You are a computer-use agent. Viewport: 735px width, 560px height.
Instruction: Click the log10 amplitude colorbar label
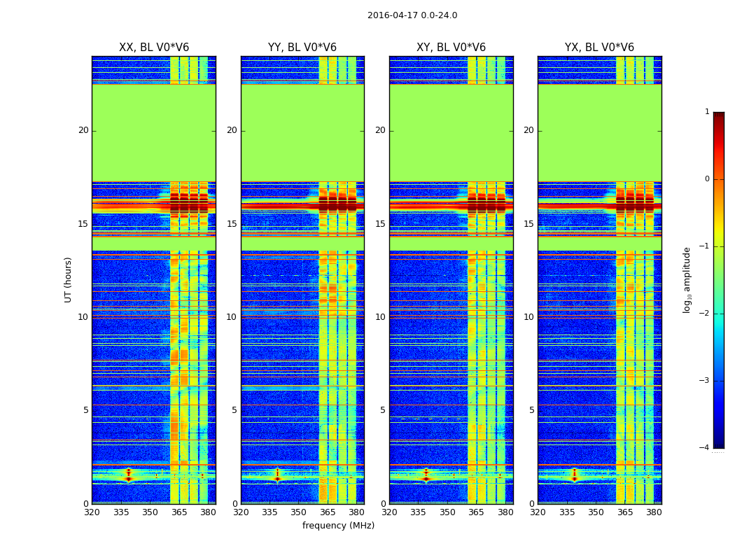pyautogui.click(x=687, y=279)
